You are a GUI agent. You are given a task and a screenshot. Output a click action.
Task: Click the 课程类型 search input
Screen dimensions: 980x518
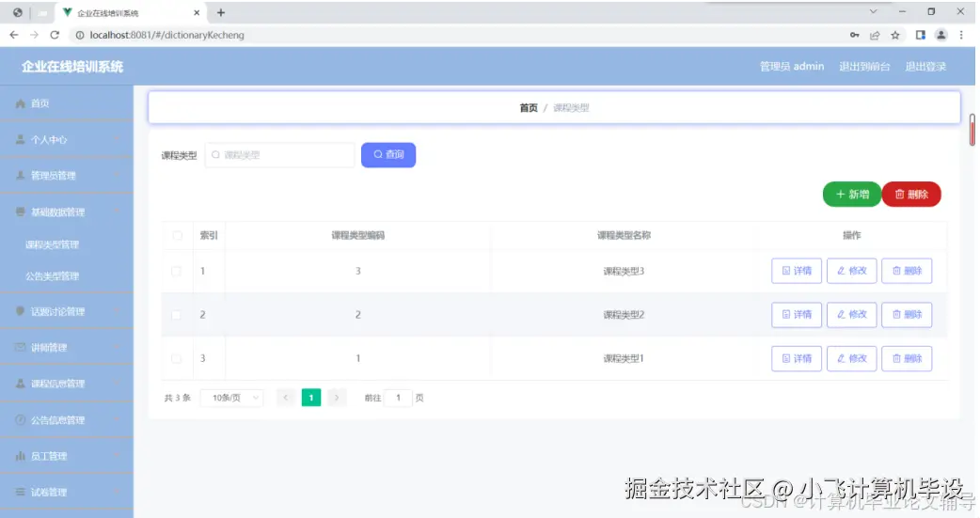280,155
